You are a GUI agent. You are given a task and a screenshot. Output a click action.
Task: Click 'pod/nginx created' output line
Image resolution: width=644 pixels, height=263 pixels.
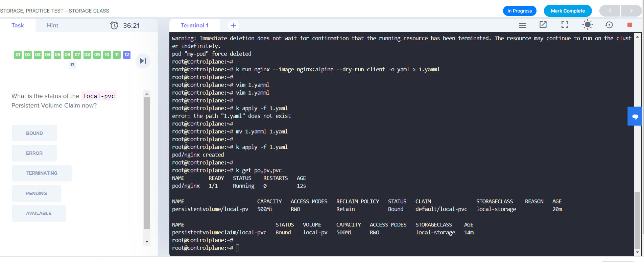[x=198, y=155]
